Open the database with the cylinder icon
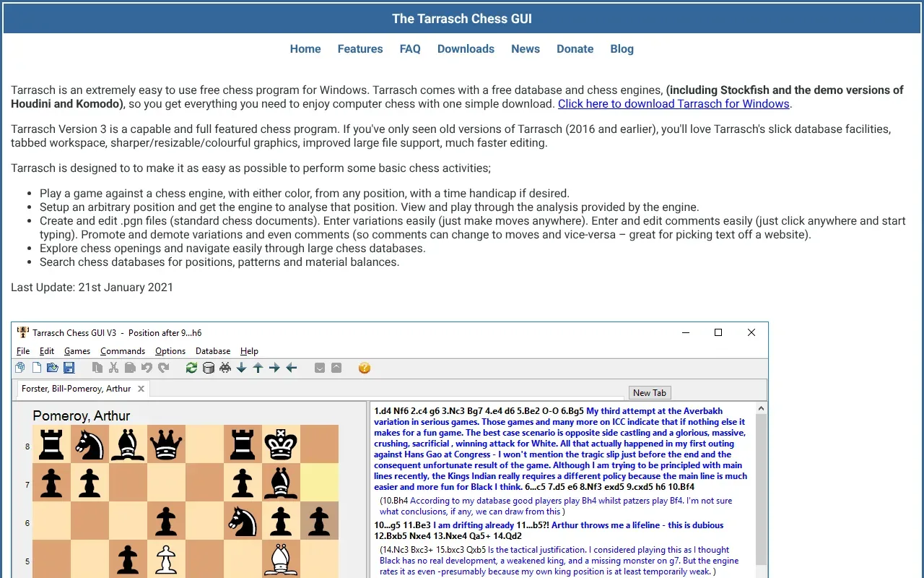This screenshot has width=924, height=578. (208, 367)
